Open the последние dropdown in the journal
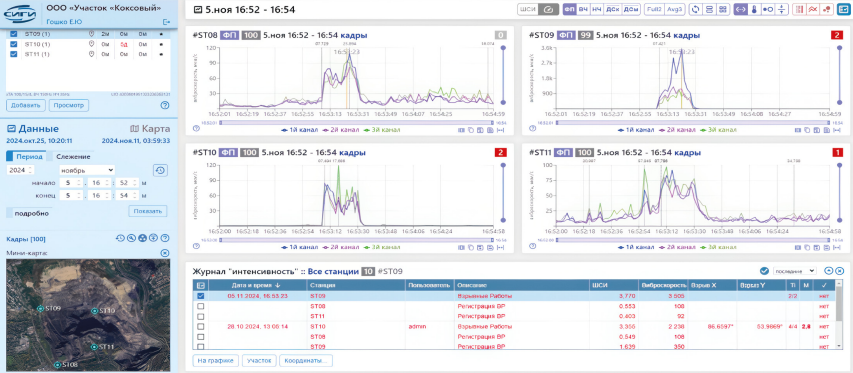The width and height of the screenshot is (853, 373). 794,271
